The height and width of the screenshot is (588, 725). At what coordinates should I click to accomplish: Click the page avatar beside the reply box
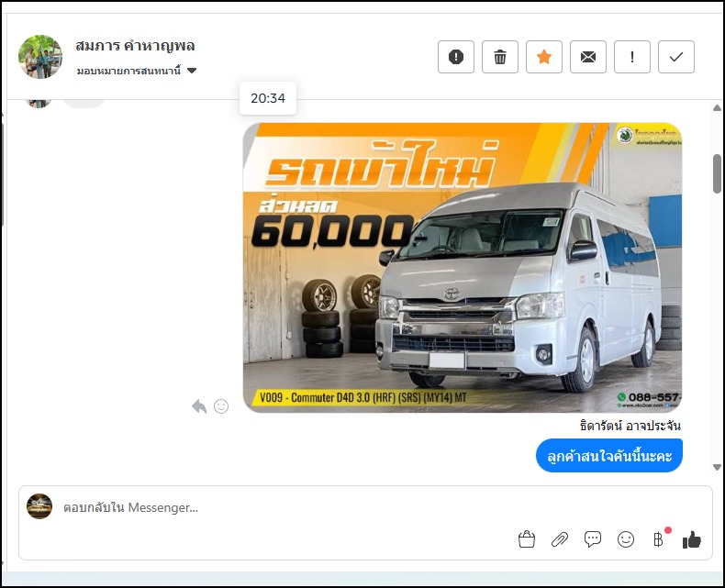coord(39,506)
